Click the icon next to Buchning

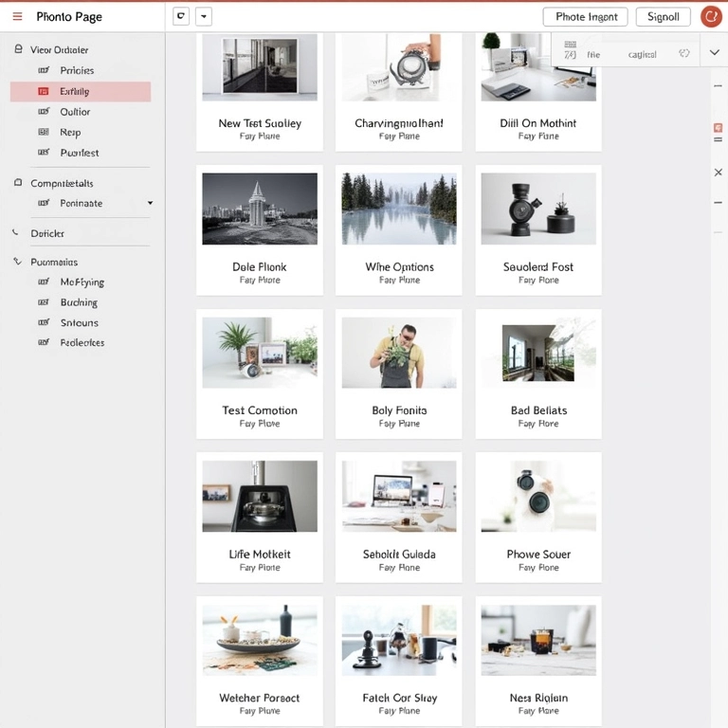(44, 302)
